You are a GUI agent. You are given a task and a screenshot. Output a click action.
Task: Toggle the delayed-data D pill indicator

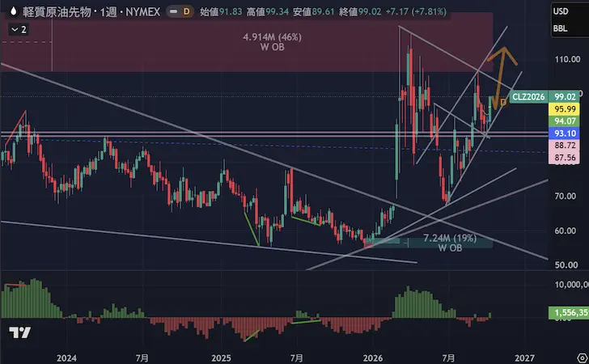click(x=180, y=11)
